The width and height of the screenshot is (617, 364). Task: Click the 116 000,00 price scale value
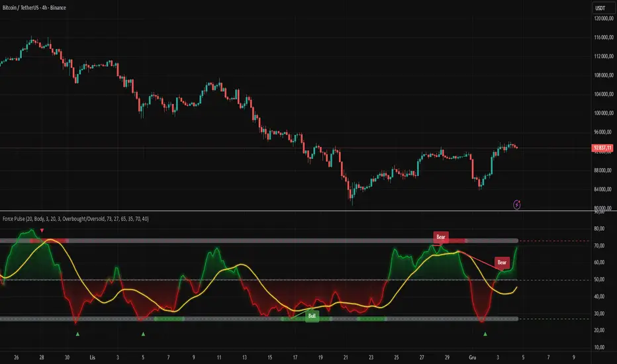[604, 37]
